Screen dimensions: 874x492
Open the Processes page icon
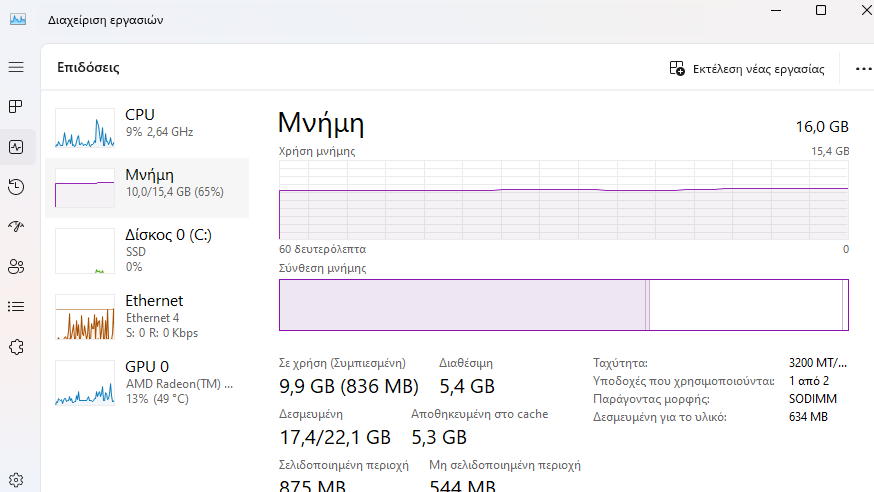16,106
